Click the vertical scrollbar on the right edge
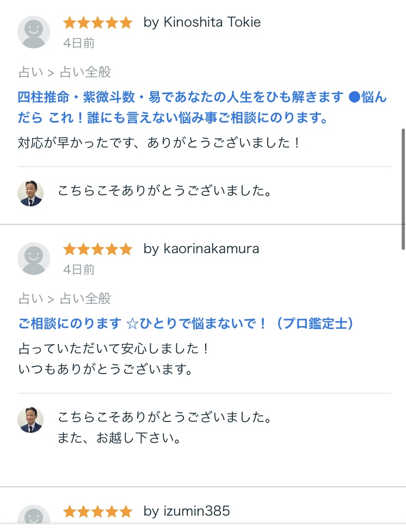 403,188
